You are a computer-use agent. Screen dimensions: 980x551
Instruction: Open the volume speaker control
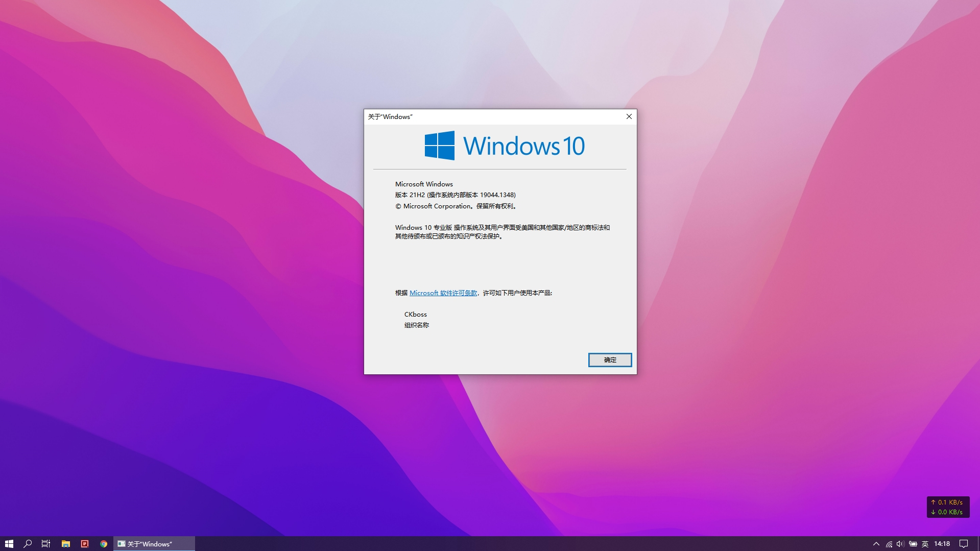[x=900, y=544]
